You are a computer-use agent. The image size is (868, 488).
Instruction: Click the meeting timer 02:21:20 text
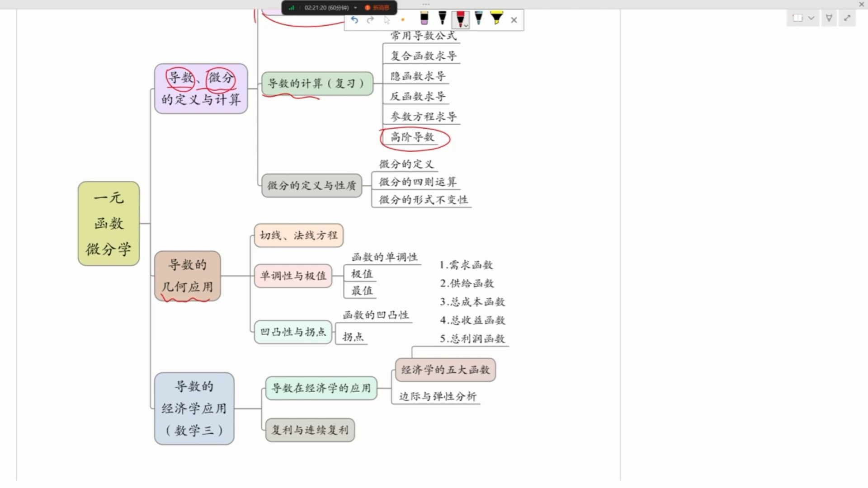coord(326,8)
